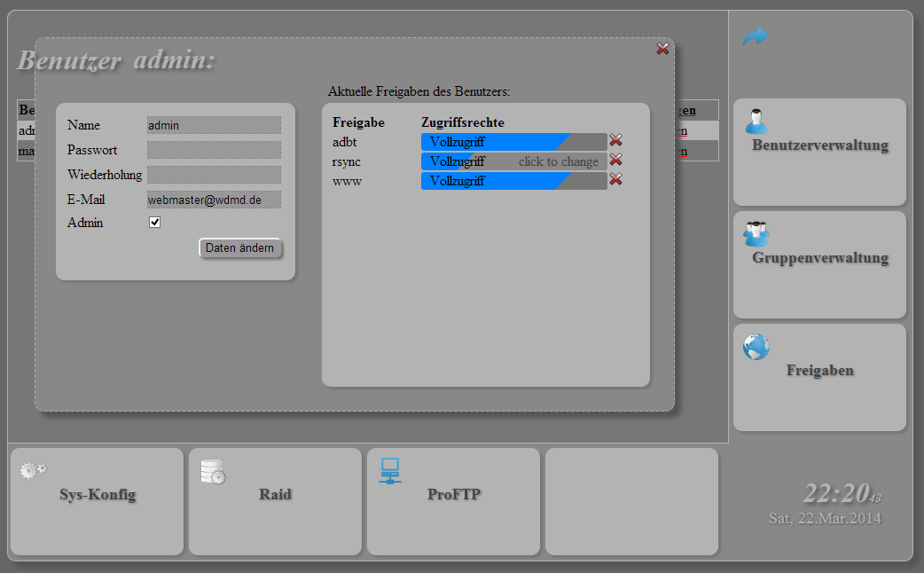
Task: Focus the E-Mail input field
Action: pyautogui.click(x=214, y=200)
